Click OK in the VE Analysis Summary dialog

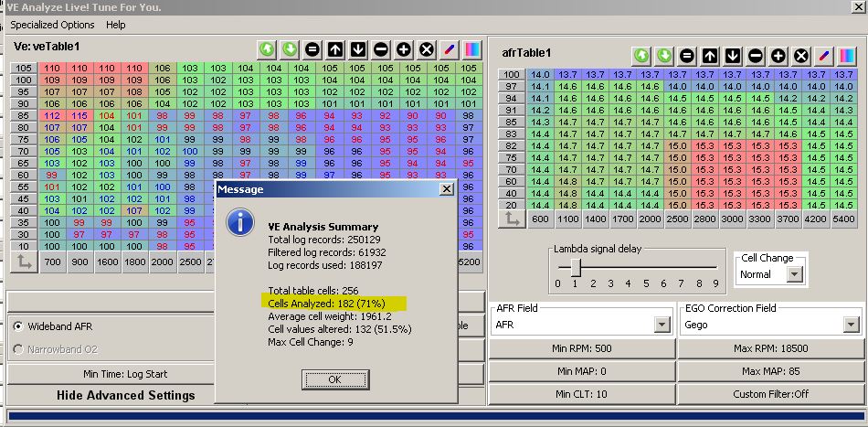(333, 379)
